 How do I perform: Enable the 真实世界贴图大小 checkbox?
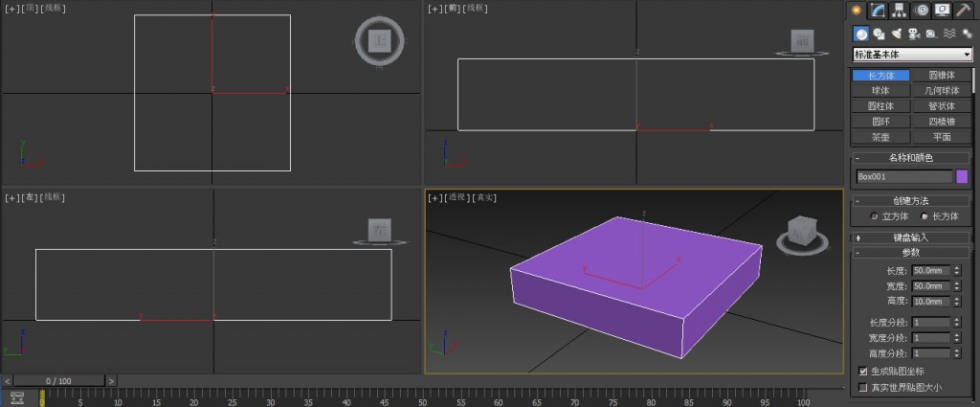coord(863,388)
